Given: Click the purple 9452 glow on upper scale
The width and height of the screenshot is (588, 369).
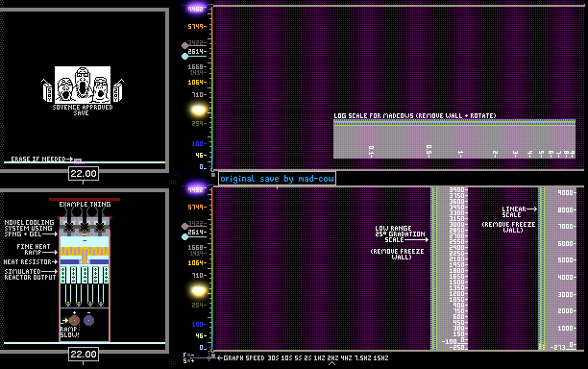Looking at the screenshot, I should pyautogui.click(x=196, y=9).
